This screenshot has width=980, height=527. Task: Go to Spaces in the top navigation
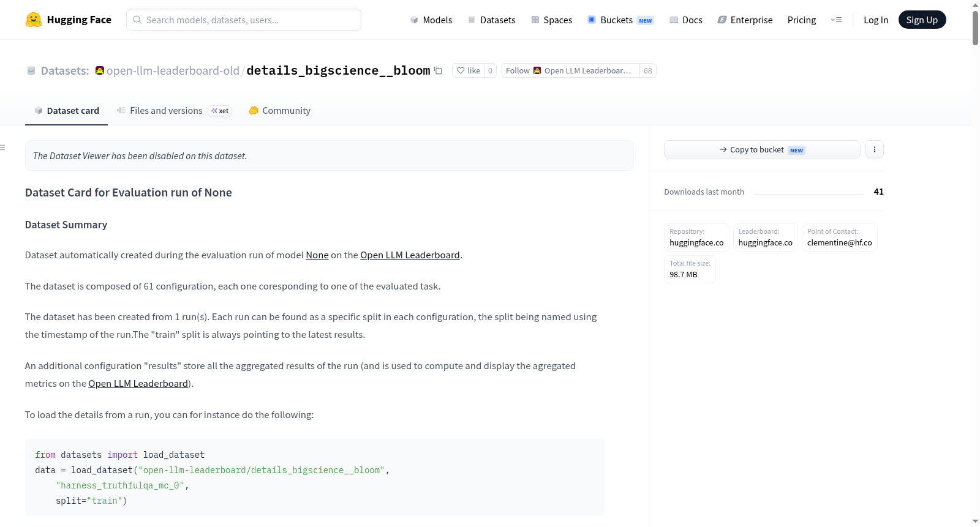552,20
